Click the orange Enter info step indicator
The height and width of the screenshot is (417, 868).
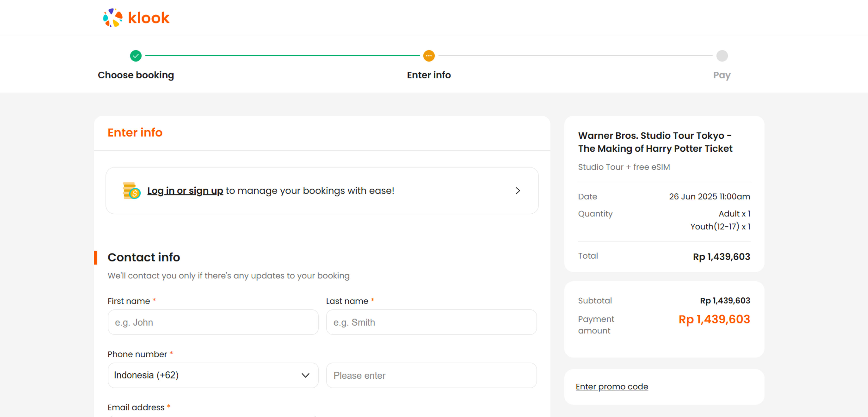click(x=429, y=56)
